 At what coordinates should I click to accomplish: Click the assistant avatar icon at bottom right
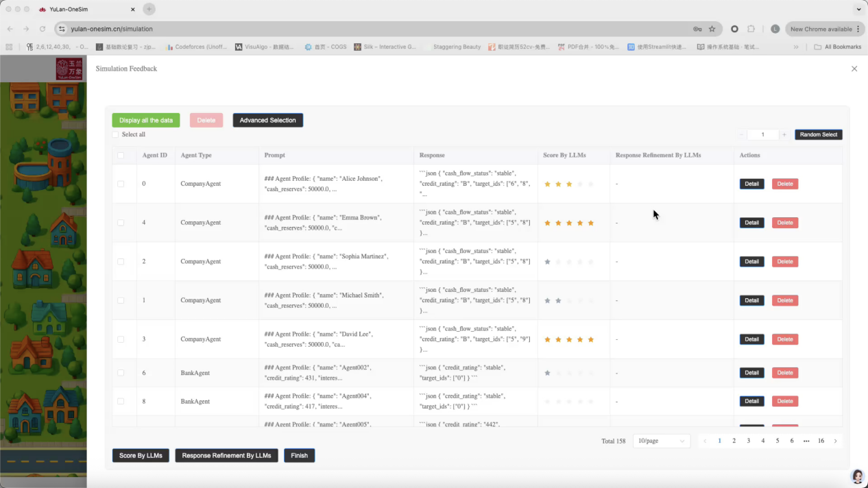click(857, 476)
